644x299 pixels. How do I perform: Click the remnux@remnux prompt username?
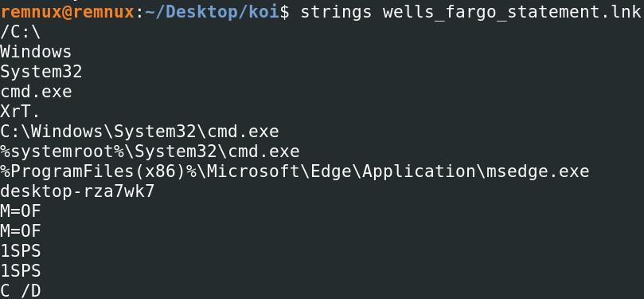coord(67,12)
